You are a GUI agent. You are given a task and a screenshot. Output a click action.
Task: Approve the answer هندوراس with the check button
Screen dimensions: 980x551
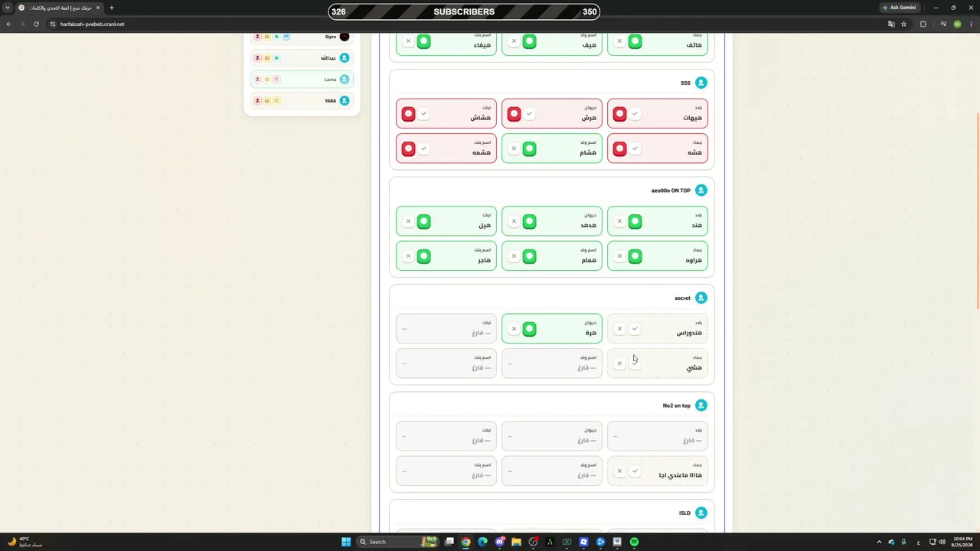[635, 328]
